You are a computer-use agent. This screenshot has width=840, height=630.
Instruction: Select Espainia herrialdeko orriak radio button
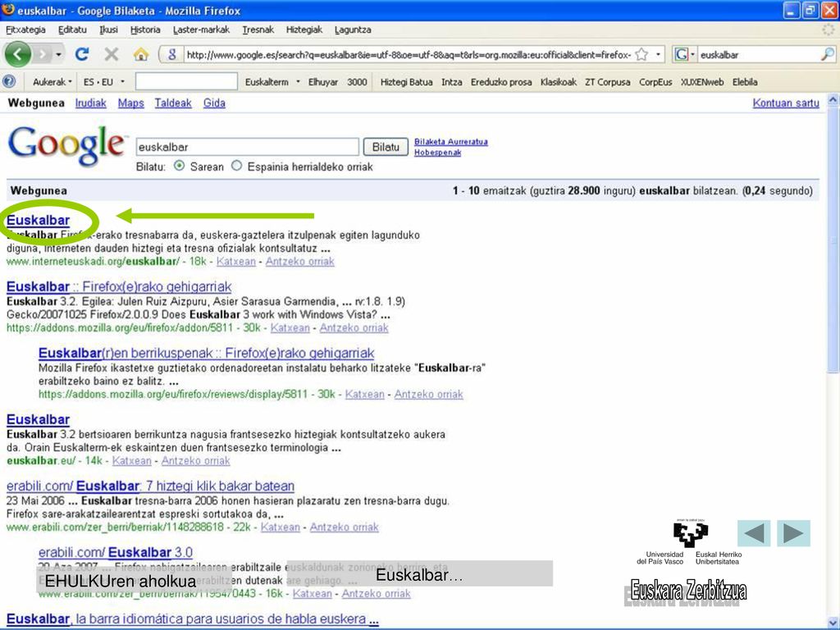click(x=237, y=166)
